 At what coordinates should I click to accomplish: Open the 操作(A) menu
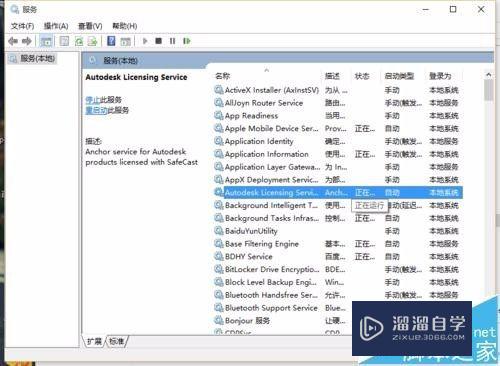[56, 26]
